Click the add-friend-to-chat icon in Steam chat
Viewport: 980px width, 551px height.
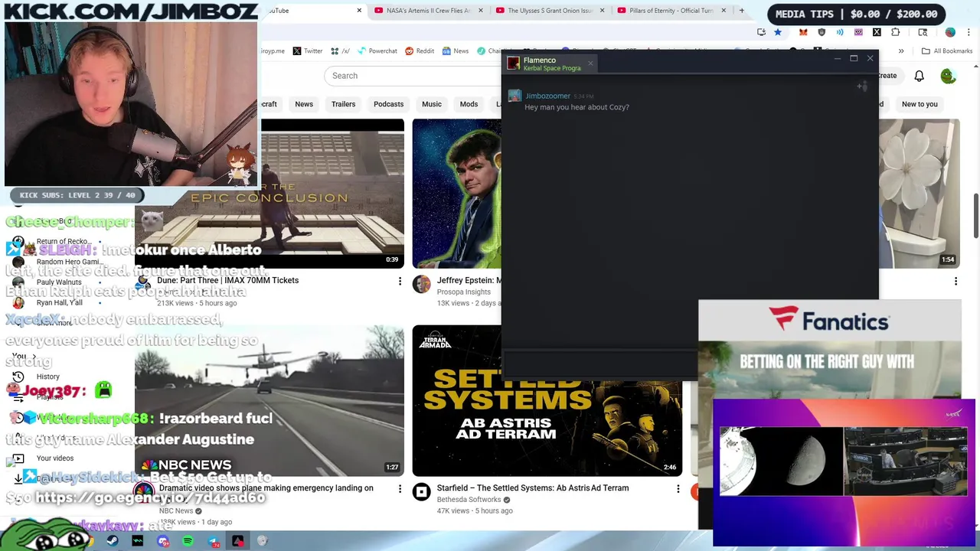[x=861, y=86]
